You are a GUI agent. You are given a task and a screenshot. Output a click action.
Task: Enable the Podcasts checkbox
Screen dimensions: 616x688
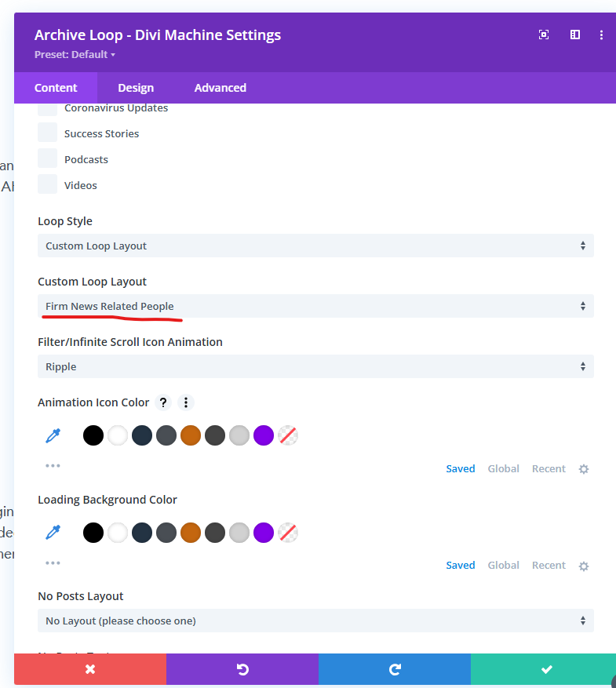click(x=48, y=158)
